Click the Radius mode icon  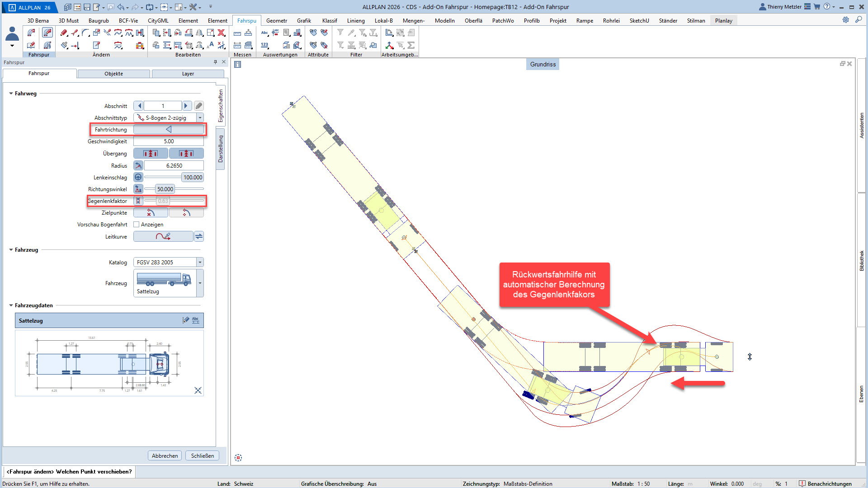click(138, 166)
